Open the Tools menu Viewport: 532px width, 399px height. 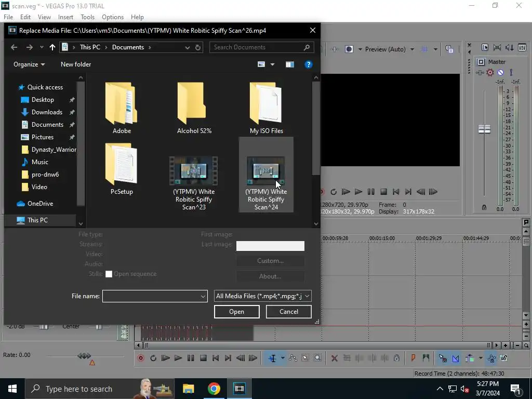87,17
